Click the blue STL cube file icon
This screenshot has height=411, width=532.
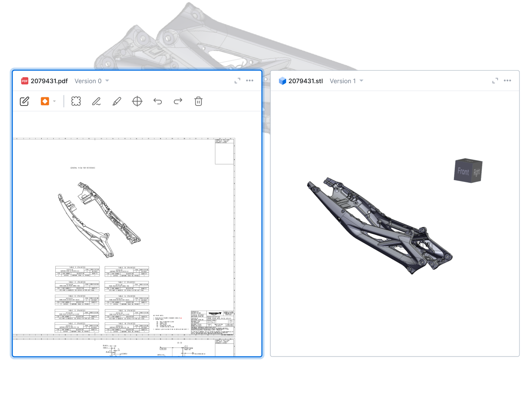[282, 81]
